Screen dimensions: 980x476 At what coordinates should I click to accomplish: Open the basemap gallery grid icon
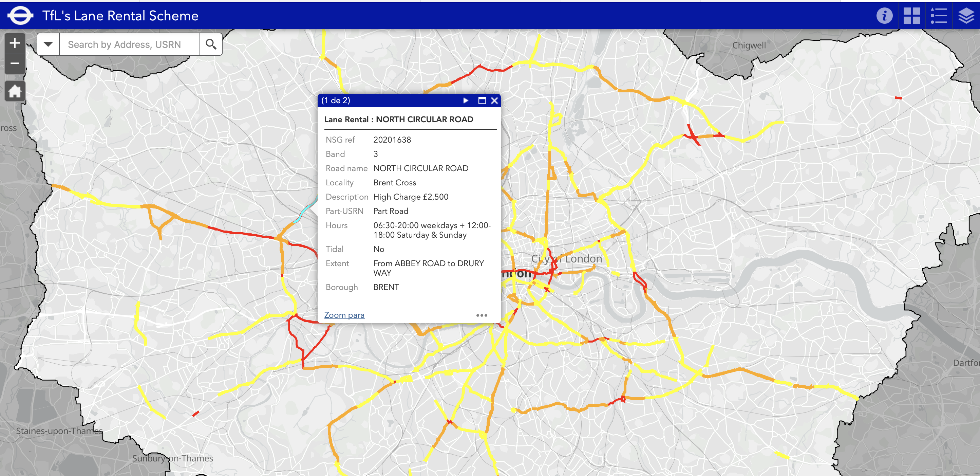pyautogui.click(x=911, y=16)
